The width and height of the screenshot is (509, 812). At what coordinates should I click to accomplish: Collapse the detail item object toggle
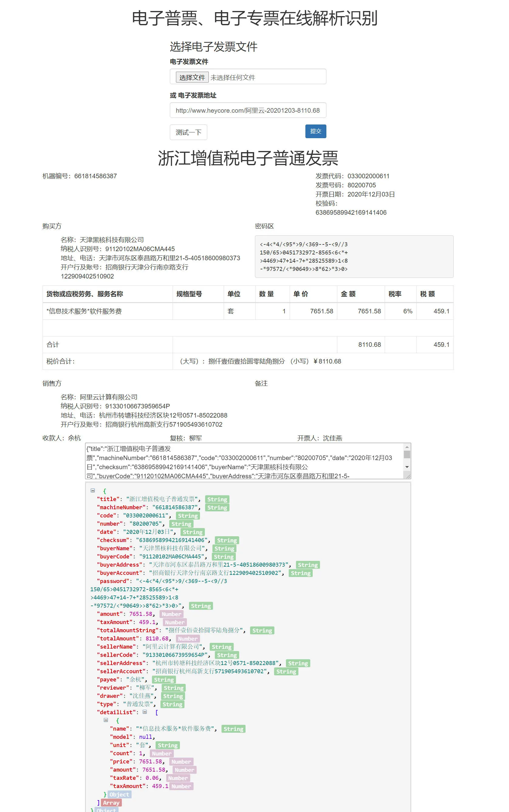[106, 720]
